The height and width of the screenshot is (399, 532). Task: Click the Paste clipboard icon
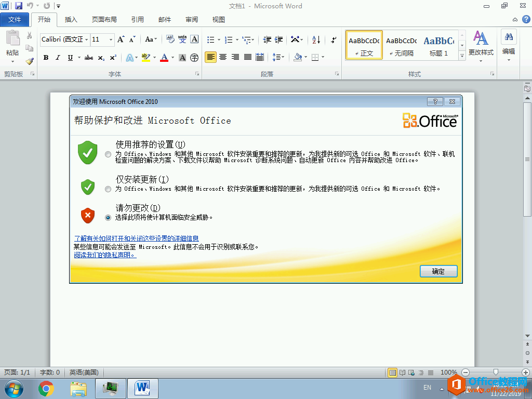click(x=12, y=38)
